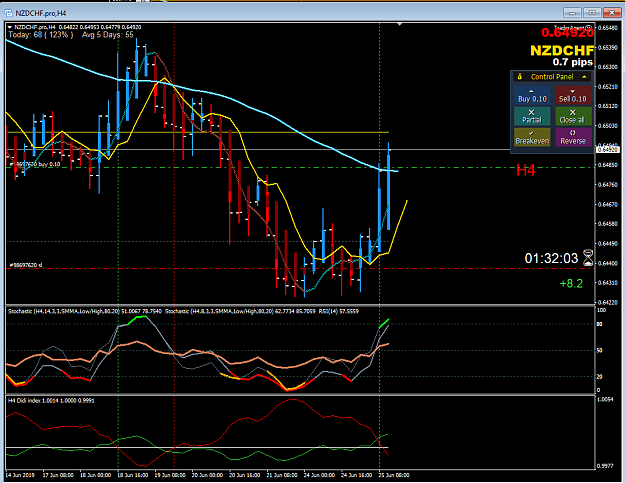
Task: Click the 17 Jun 08:00 time label
Action: 58,475
